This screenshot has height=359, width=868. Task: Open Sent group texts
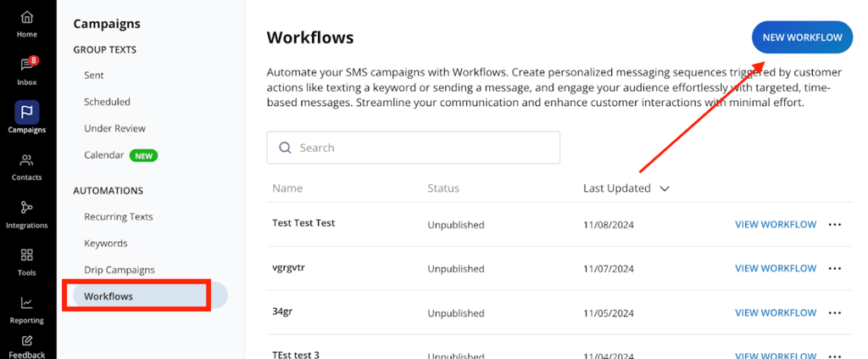94,76
